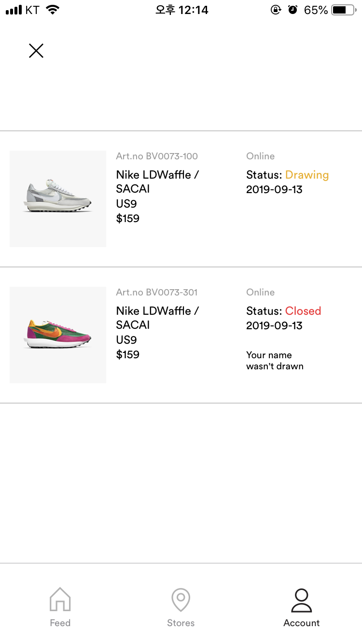Tap the Wi-Fi status icon
The height and width of the screenshot is (644, 362).
[x=53, y=10]
